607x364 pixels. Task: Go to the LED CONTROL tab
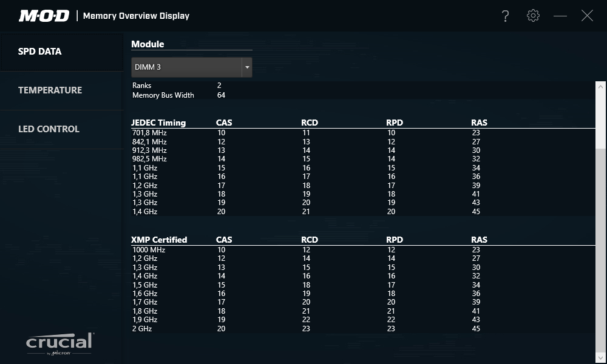49,129
